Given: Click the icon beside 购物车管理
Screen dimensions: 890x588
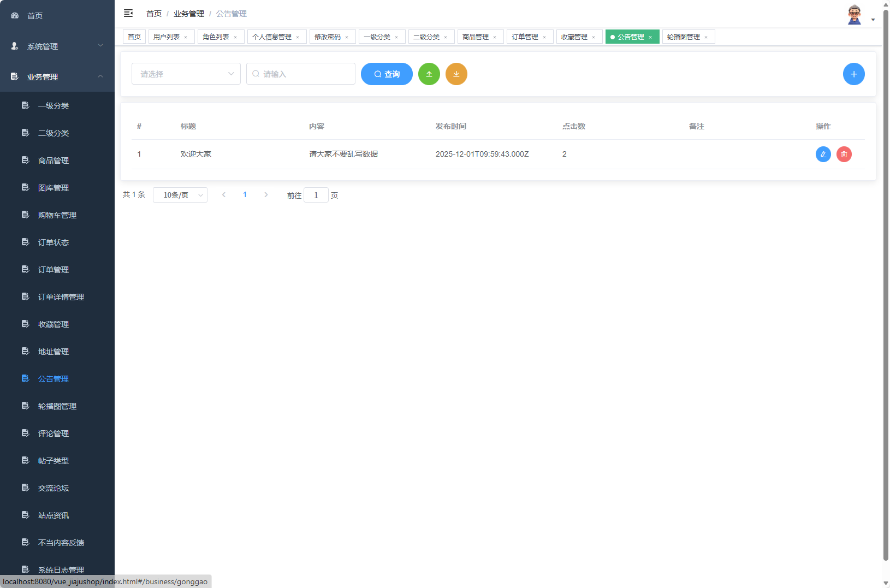Looking at the screenshot, I should [25, 215].
